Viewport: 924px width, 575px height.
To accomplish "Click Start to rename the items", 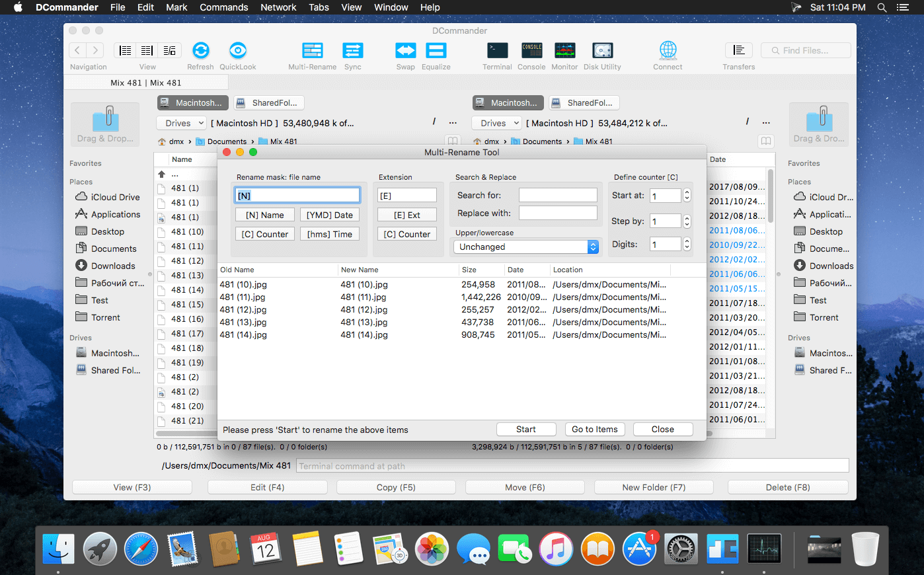I will click(526, 430).
